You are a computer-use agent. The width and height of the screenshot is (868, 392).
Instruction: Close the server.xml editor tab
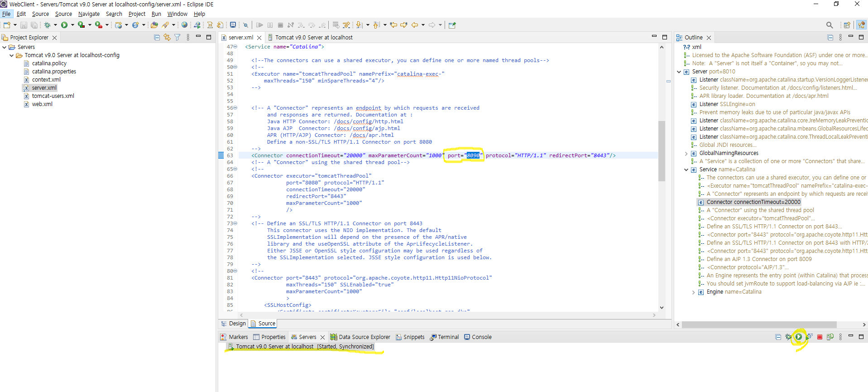click(259, 38)
